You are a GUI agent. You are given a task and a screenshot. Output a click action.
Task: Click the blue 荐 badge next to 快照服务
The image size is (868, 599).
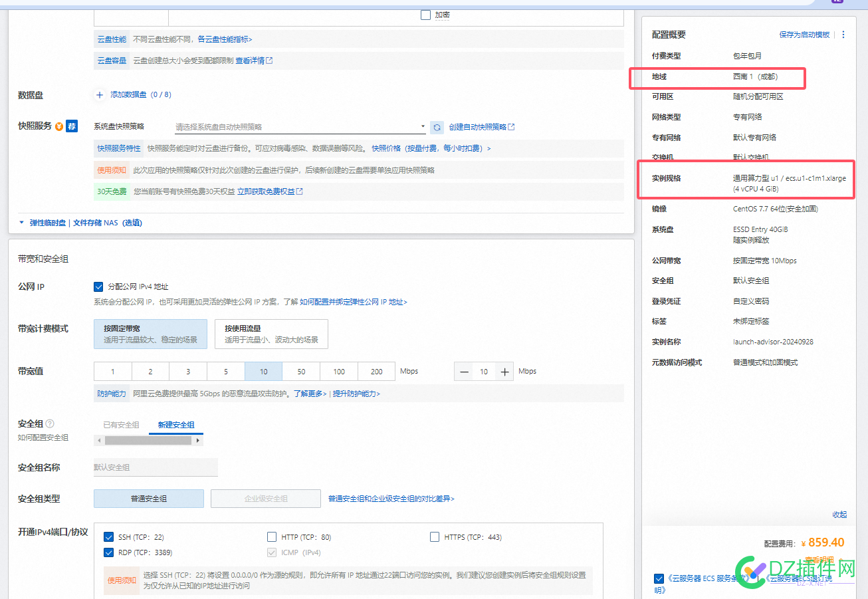72,126
